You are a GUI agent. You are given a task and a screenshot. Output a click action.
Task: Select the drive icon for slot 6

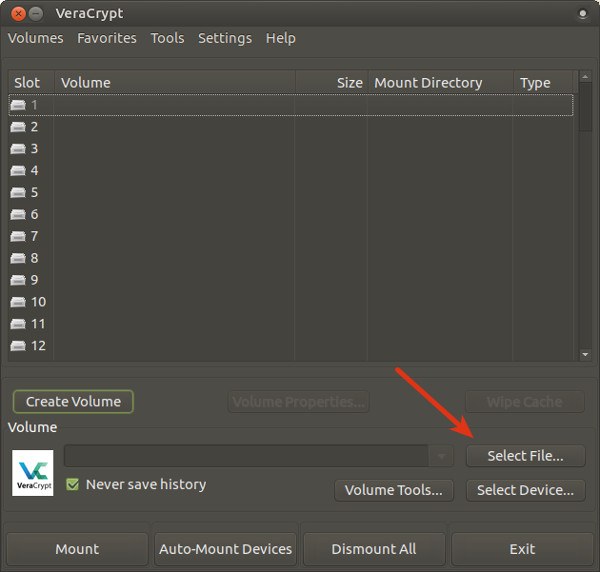(x=18, y=214)
